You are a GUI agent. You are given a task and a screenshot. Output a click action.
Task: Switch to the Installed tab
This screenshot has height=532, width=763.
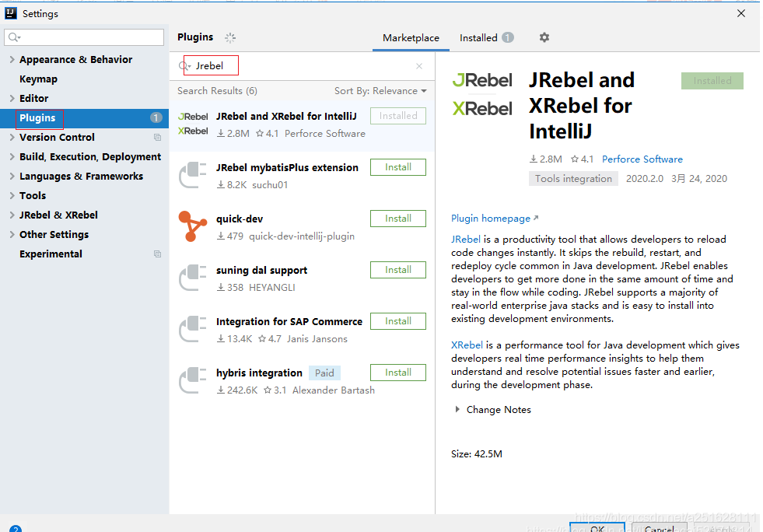coord(485,38)
